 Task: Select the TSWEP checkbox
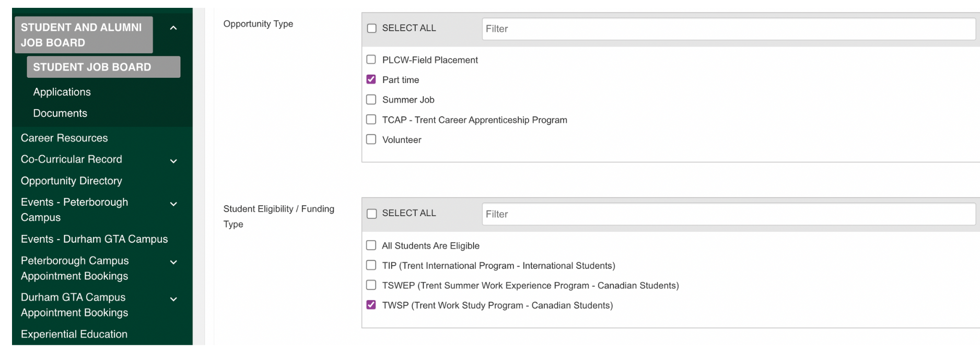coord(371,285)
